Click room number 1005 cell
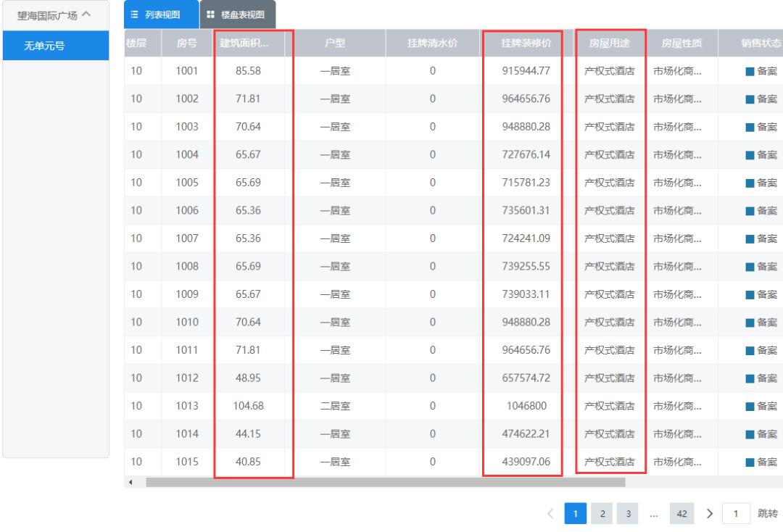Image resolution: width=783 pixels, height=532 pixels. [x=187, y=183]
